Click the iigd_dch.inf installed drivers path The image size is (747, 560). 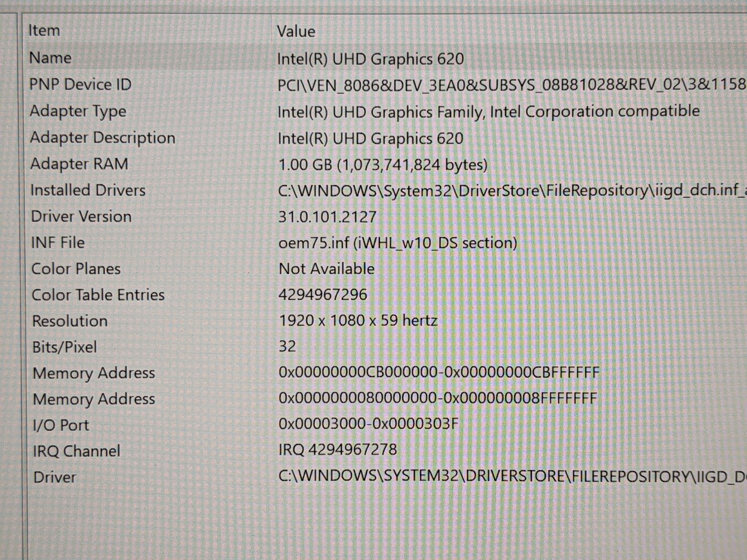(512, 190)
